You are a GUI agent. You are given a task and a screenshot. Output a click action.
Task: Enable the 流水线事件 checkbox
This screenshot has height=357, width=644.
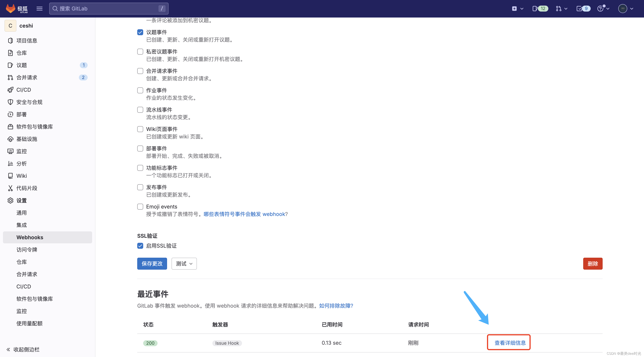coord(140,110)
